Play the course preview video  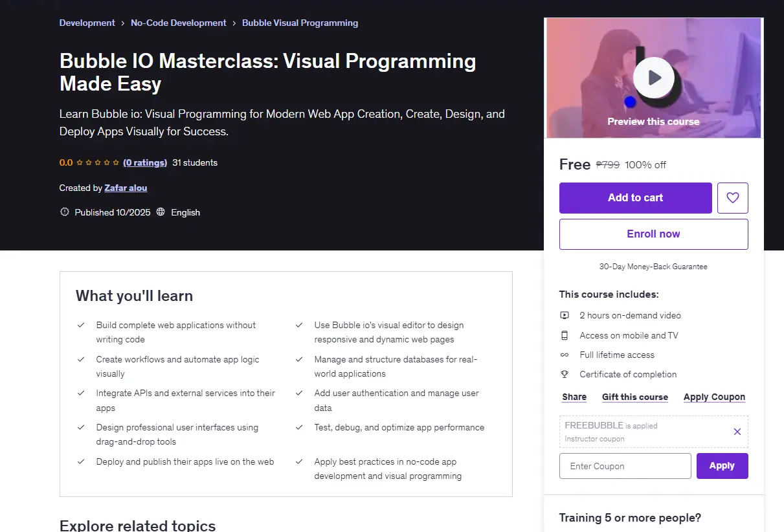click(654, 78)
